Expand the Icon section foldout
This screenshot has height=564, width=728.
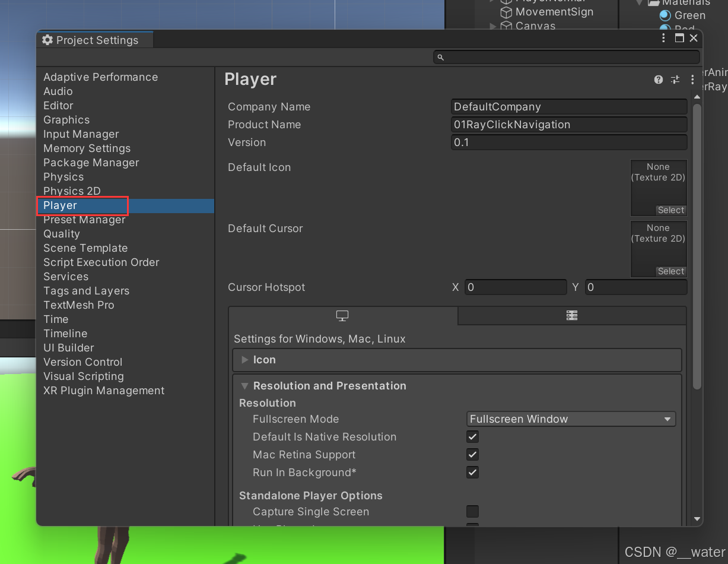coord(245,360)
